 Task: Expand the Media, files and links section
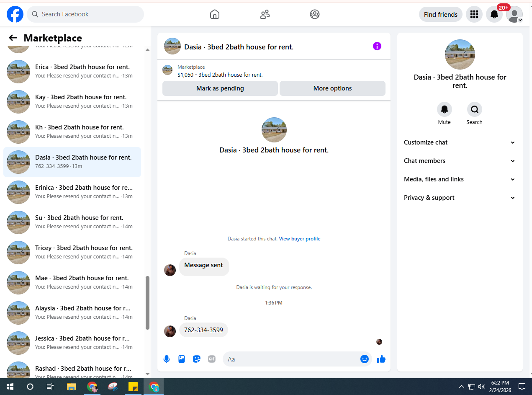tap(460, 179)
